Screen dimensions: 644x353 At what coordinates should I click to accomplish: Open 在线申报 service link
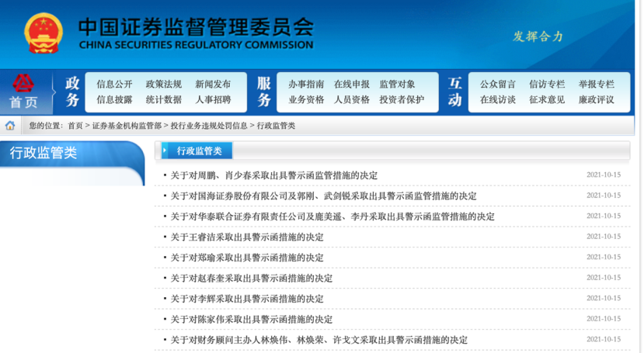pyautogui.click(x=351, y=84)
